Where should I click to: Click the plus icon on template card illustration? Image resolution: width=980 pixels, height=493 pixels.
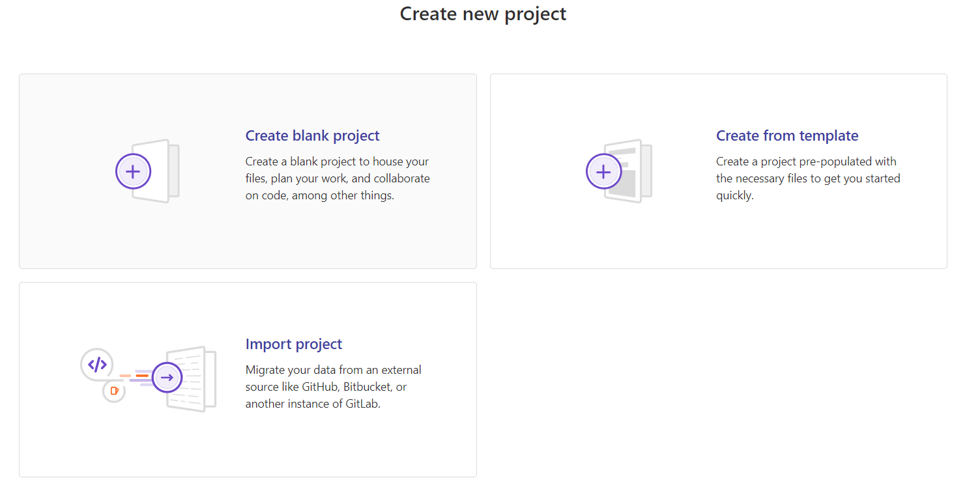pyautogui.click(x=603, y=171)
